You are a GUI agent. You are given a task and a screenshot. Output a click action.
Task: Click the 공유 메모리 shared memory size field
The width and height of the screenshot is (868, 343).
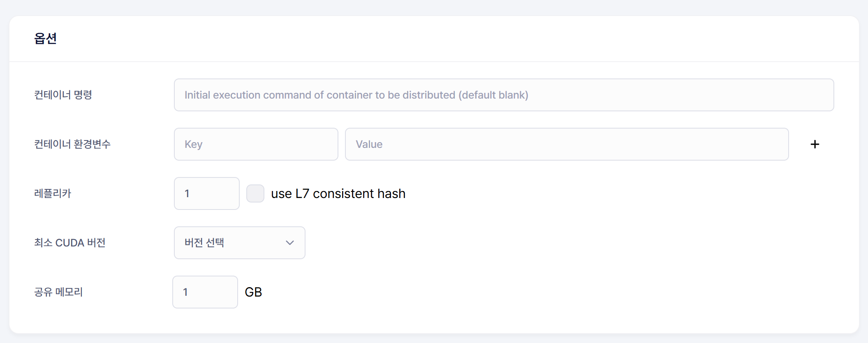coord(205,292)
